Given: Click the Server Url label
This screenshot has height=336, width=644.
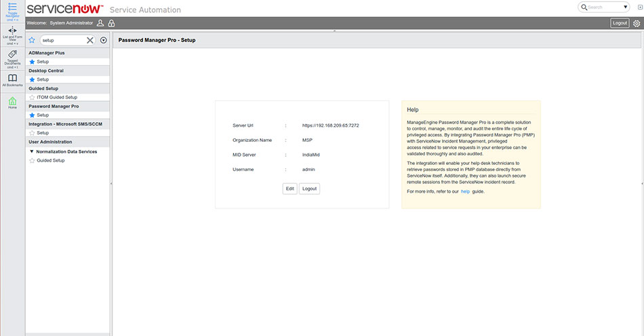Looking at the screenshot, I should tap(243, 126).
